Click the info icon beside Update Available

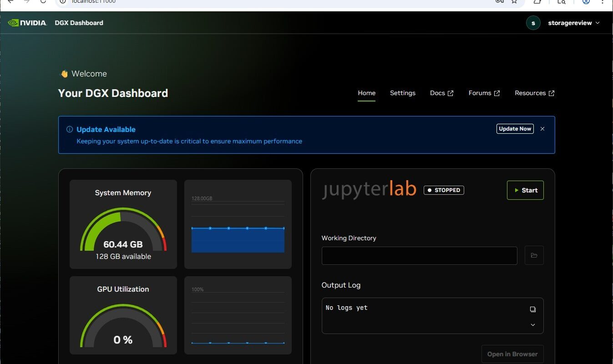(70, 130)
